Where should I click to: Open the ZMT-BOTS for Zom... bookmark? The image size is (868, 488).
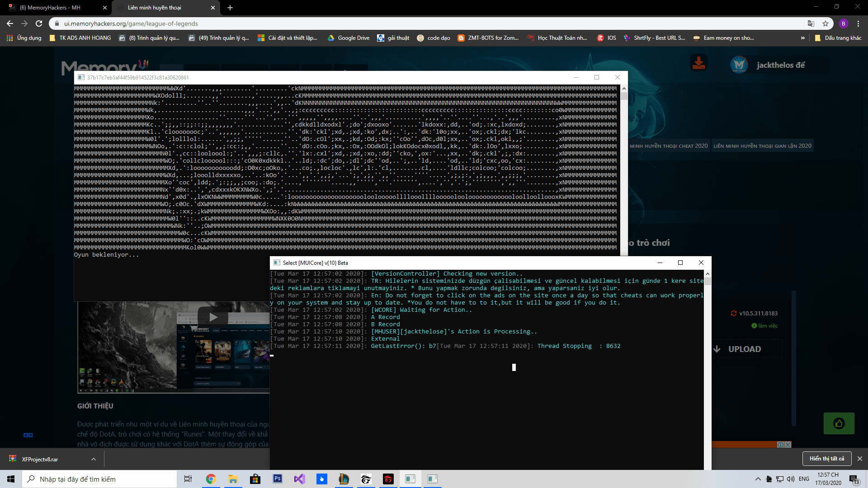tap(488, 38)
